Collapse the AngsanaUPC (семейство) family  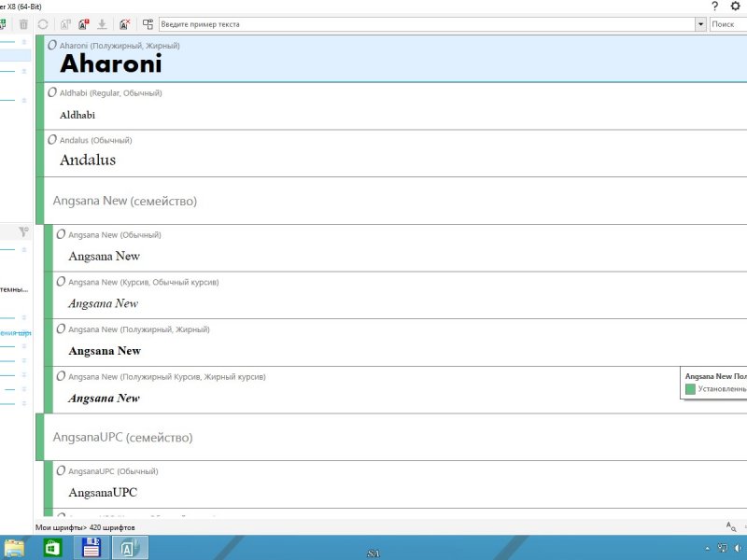[x=122, y=437]
